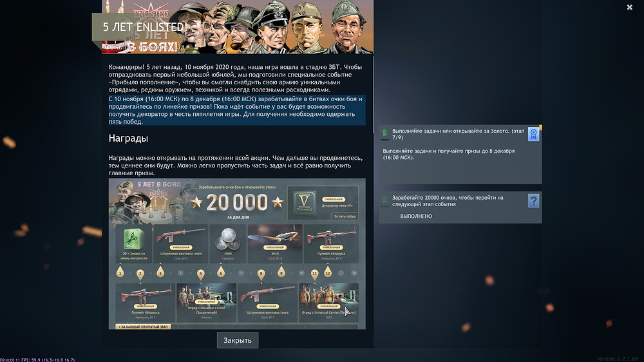
Task: Close the window with the top-right X
Action: click(x=629, y=7)
